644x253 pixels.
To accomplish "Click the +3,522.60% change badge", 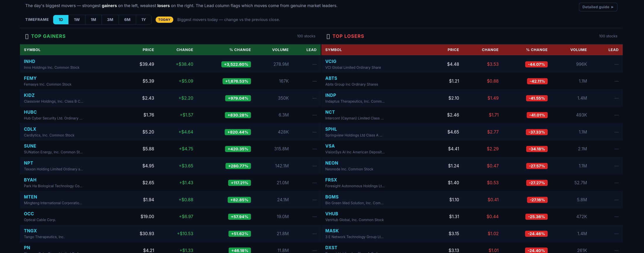I will point(236,64).
